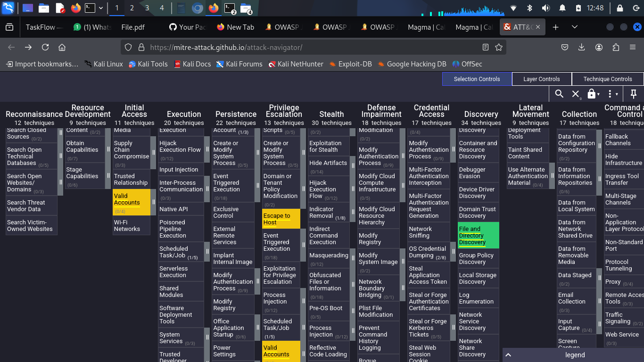Screen dimensions: 644x362
Task: Open the Google Hacking DB bookmark
Action: click(x=412, y=64)
